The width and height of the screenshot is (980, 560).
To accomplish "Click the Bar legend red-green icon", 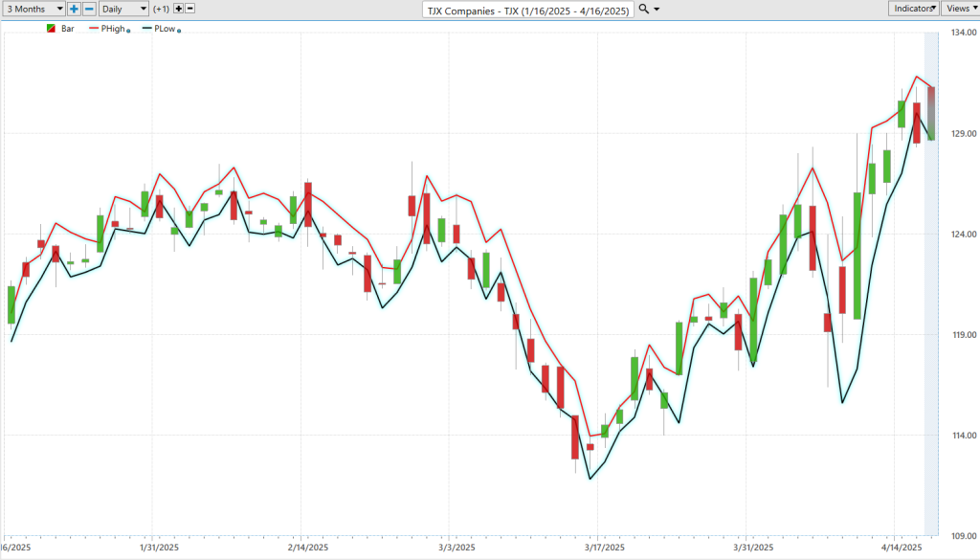I will pyautogui.click(x=51, y=29).
